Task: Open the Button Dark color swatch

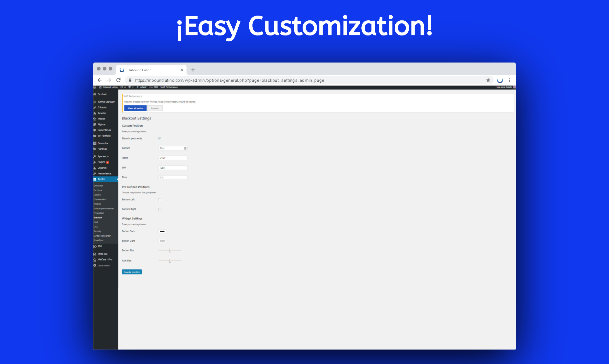Action: pyautogui.click(x=162, y=231)
